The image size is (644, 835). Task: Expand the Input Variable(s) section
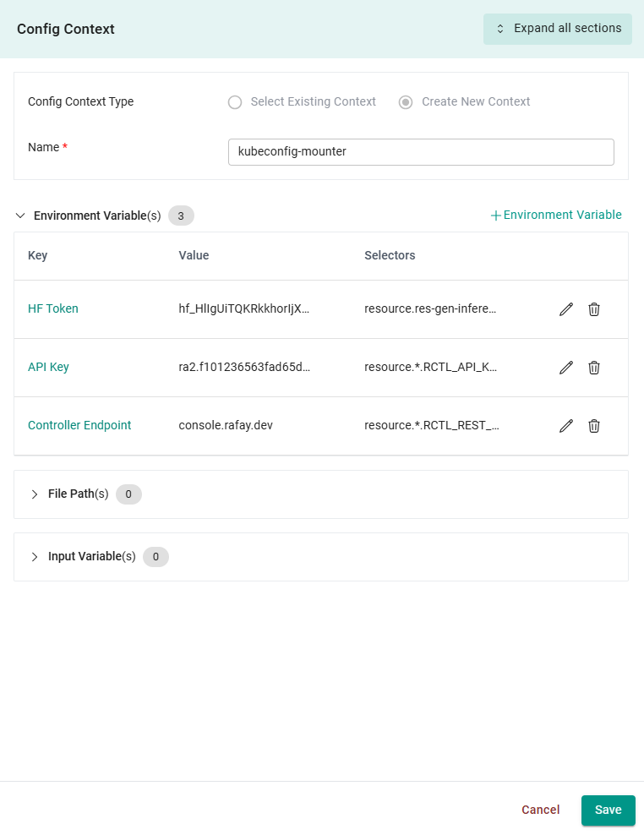point(35,556)
